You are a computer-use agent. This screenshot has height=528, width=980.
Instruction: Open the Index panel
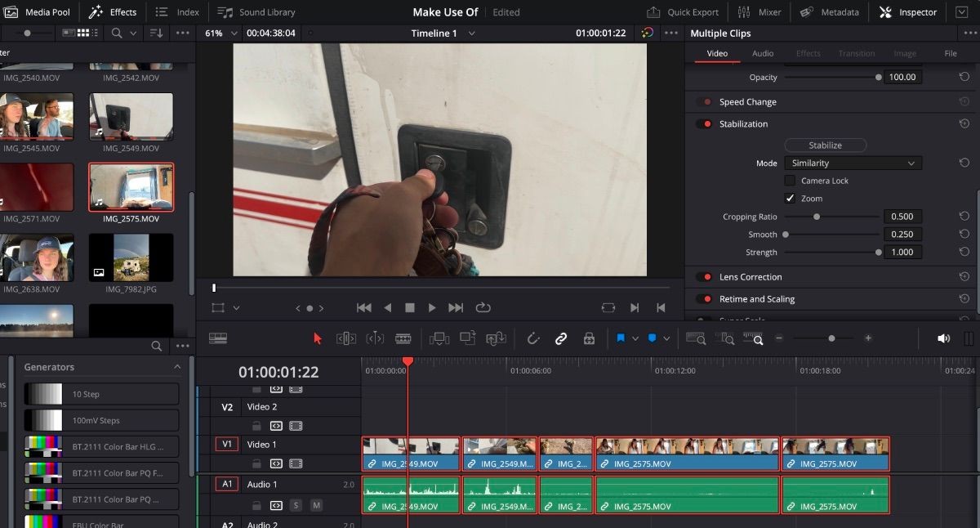tap(177, 12)
